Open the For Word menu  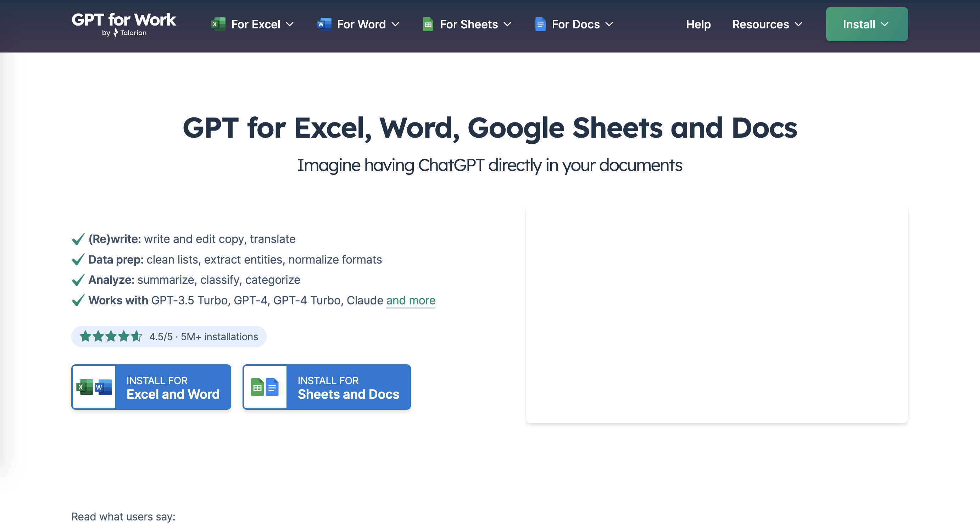359,24
